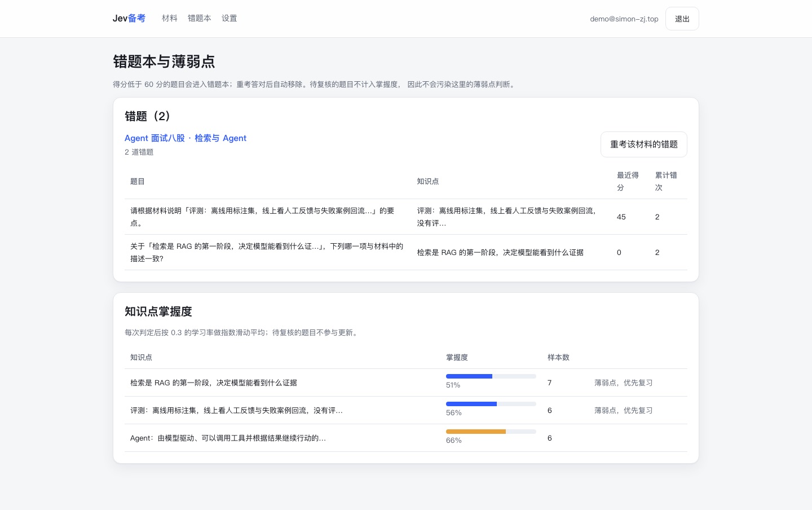Click the 退出 logout button
This screenshot has width=812, height=510.
(682, 19)
